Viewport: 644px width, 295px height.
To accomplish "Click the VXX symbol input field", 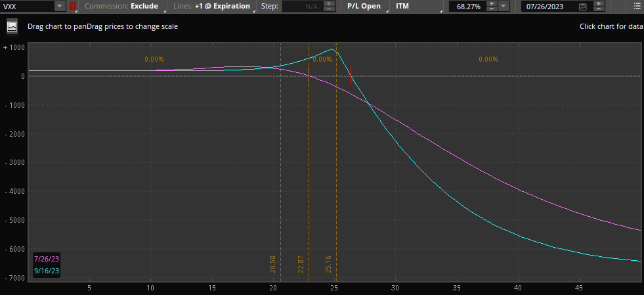I will tap(26, 6).
